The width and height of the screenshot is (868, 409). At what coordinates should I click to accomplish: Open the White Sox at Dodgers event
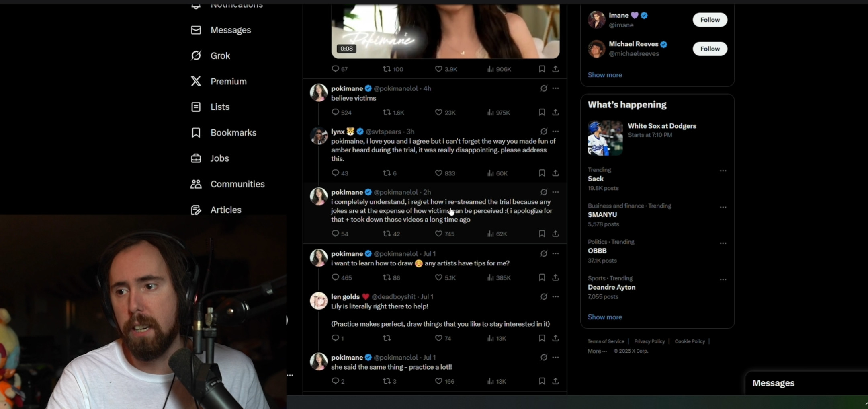tap(657, 138)
